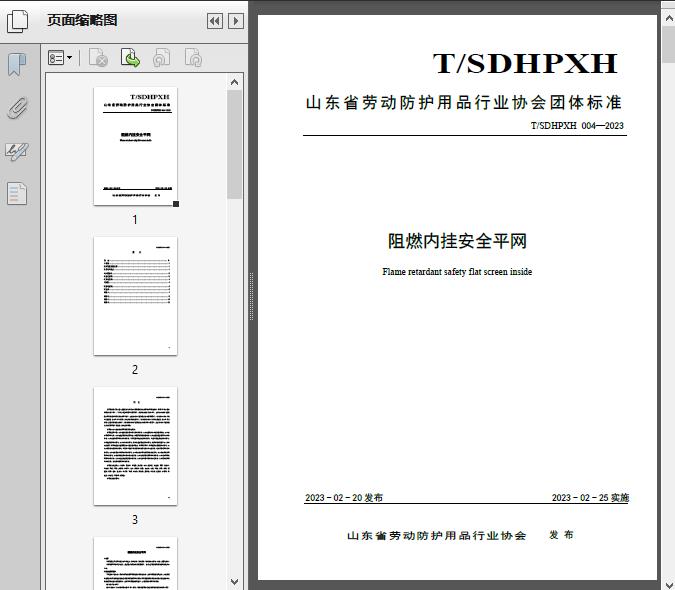Viewport: 675px width, 590px height.
Task: Click the standard number T/SDHPXH 004—2023
Action: [x=577, y=126]
